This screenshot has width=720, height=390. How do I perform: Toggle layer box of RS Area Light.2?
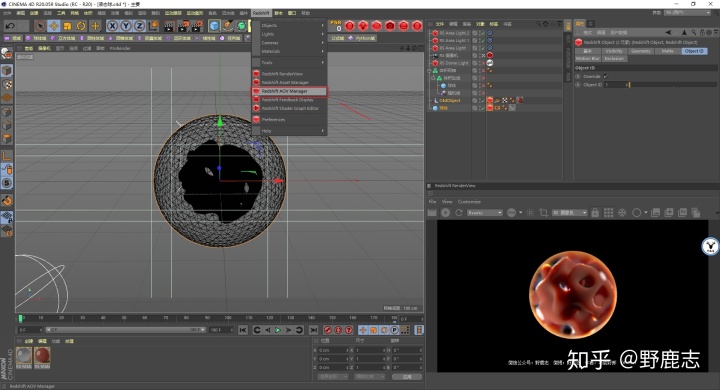point(475,33)
